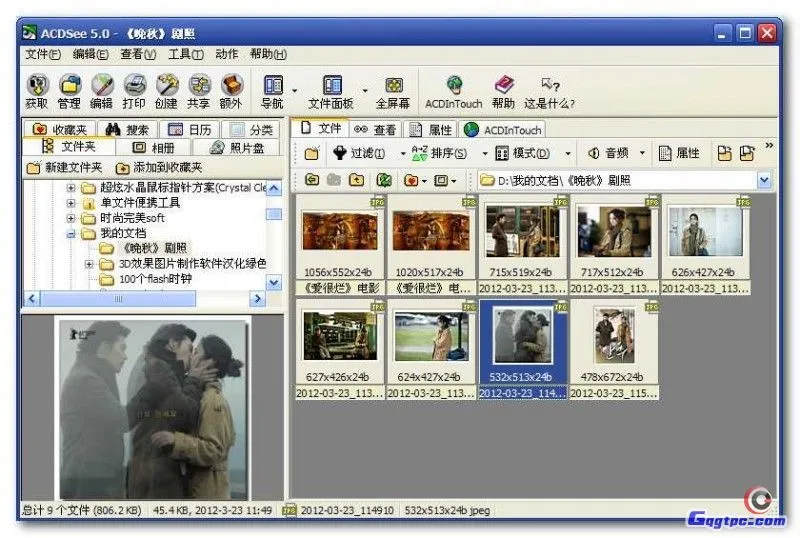Click the new folder icon beside 过滤
Viewport: 800px width, 538px height.
point(312,153)
